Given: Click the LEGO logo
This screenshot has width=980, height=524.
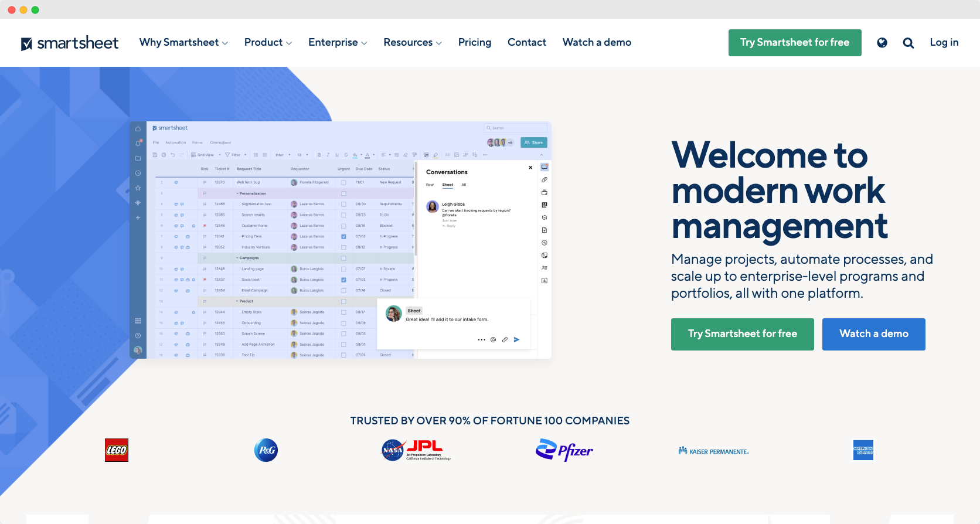Looking at the screenshot, I should coord(117,450).
